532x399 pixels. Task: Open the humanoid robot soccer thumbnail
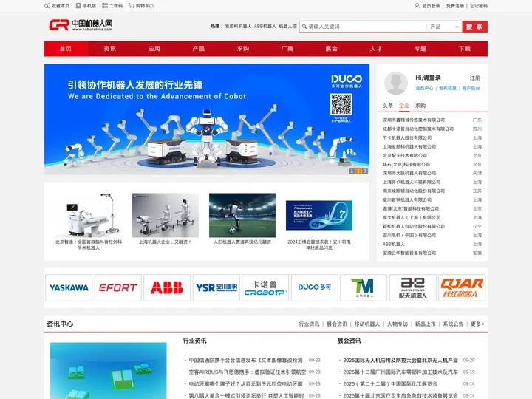242,215
